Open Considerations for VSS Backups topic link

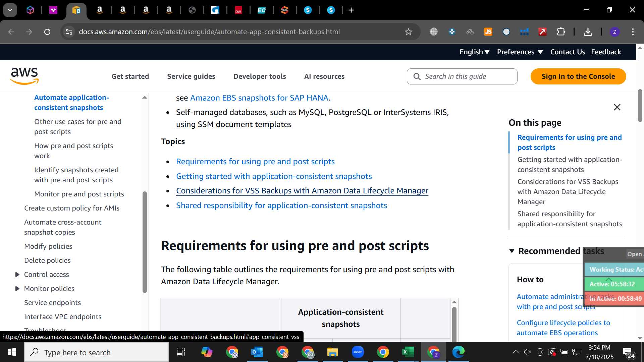[302, 191]
